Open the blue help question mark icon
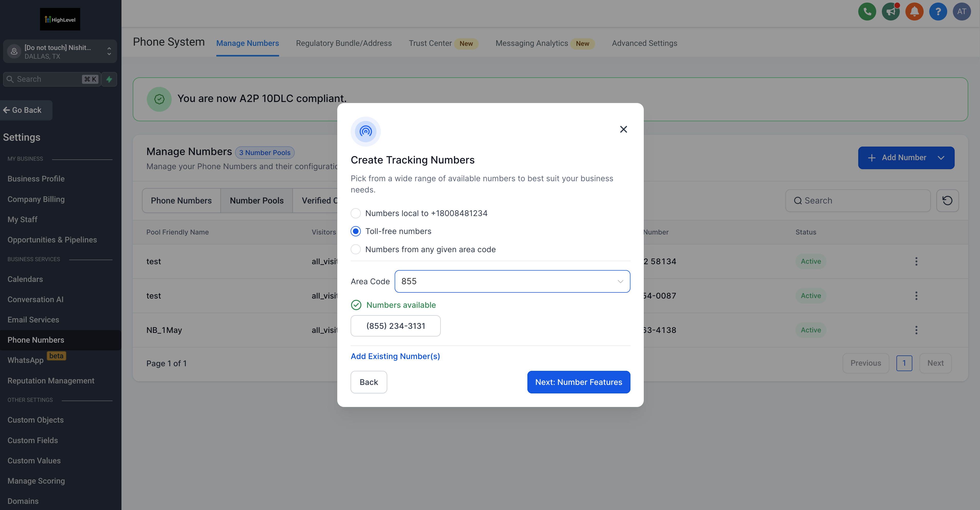The height and width of the screenshot is (510, 980). click(x=938, y=12)
